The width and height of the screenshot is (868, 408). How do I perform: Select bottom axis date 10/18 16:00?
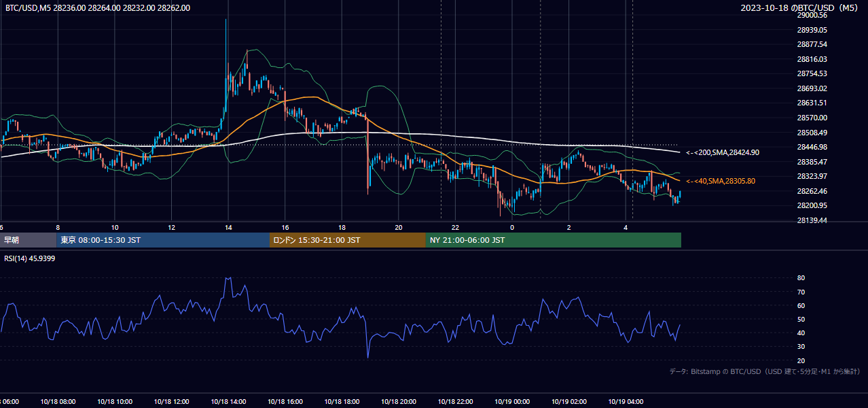pos(285,401)
